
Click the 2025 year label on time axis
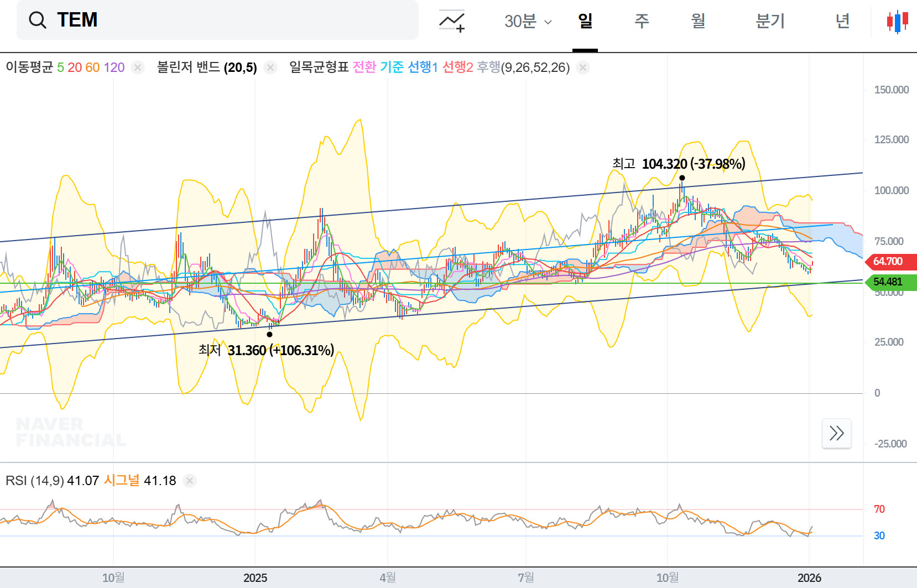(x=255, y=578)
